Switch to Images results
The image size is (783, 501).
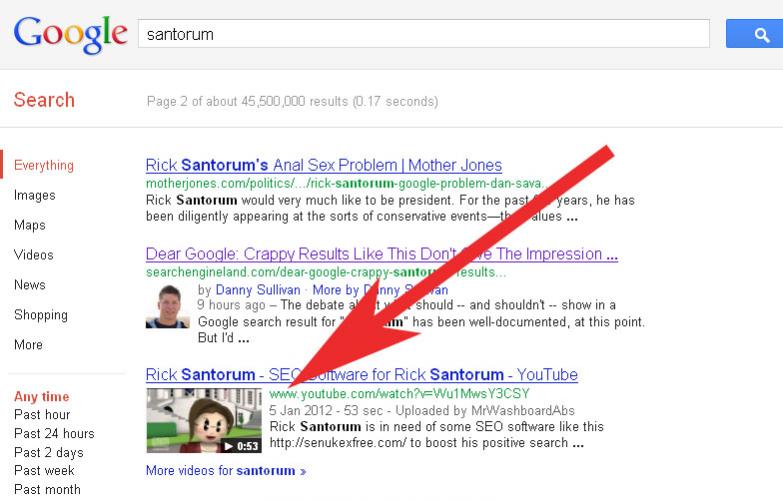34,195
